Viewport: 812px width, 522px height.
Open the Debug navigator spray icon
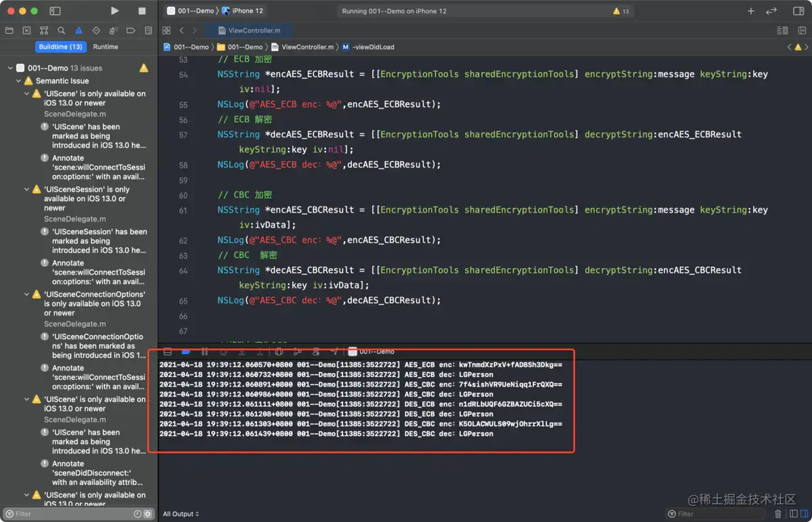tap(114, 30)
